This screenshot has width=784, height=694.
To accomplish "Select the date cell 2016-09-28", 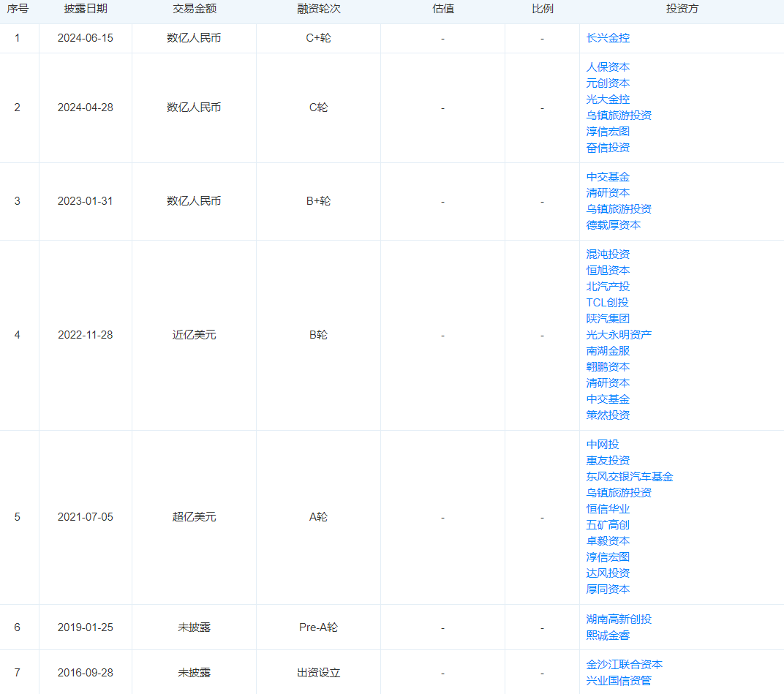I will coord(86,673).
